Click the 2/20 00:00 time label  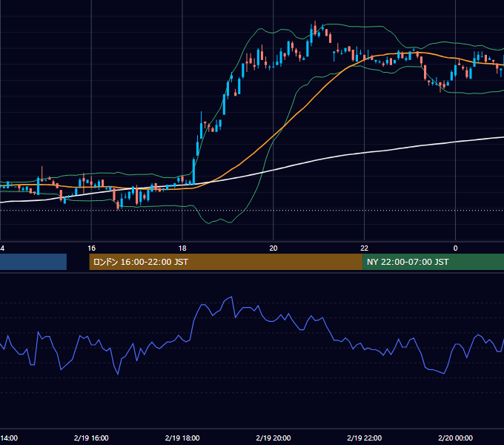tap(455, 438)
